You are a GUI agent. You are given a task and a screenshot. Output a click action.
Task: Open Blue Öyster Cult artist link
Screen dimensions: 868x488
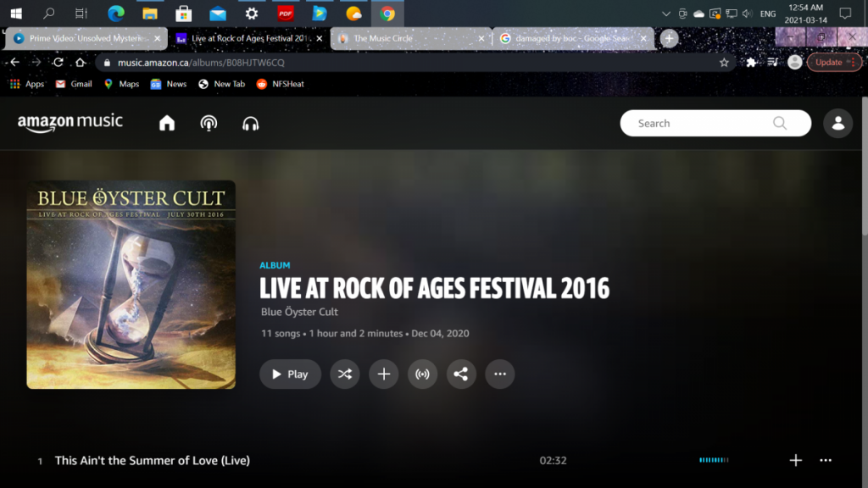pyautogui.click(x=299, y=312)
